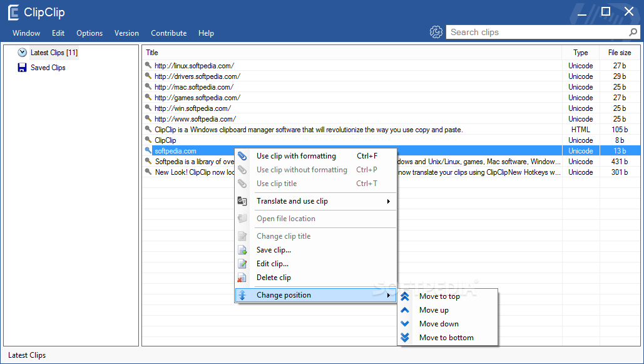Click the 431 b file size cell

tap(620, 162)
